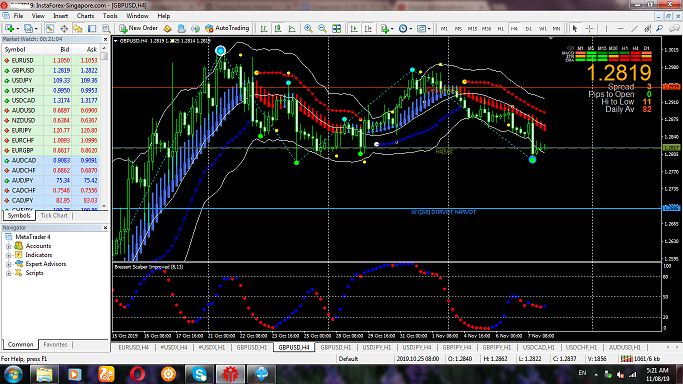
Task: Select the Candlesticks chart icon
Action: 278,28
